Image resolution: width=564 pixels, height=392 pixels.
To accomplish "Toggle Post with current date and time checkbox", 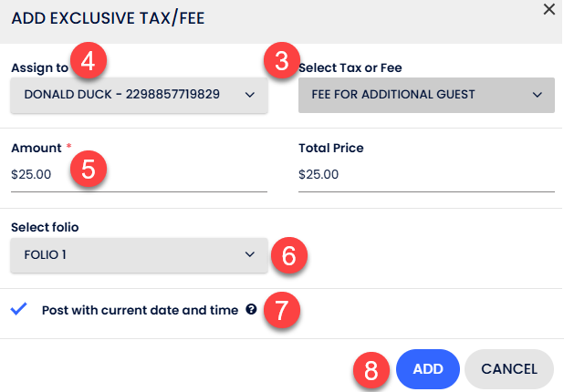I will (18, 309).
